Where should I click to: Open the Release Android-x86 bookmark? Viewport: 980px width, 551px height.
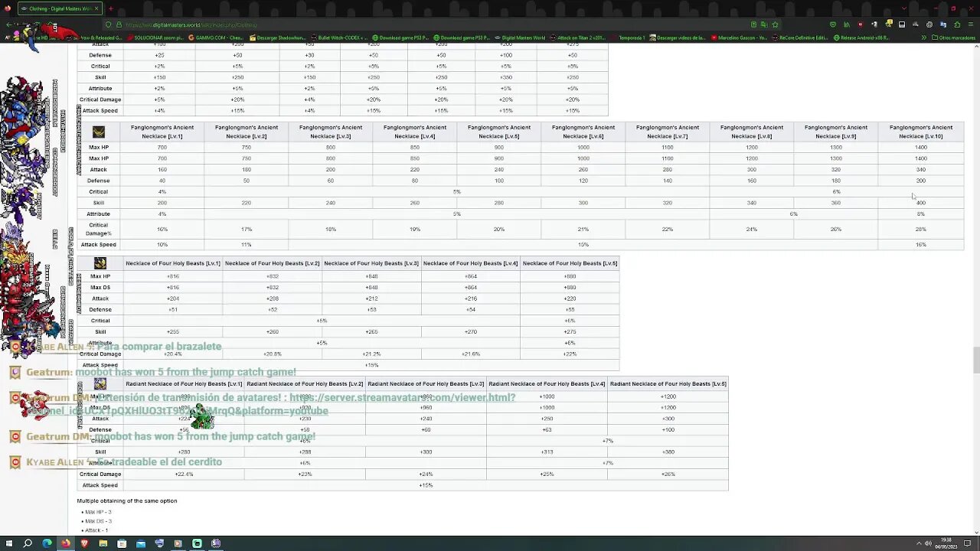[863, 37]
